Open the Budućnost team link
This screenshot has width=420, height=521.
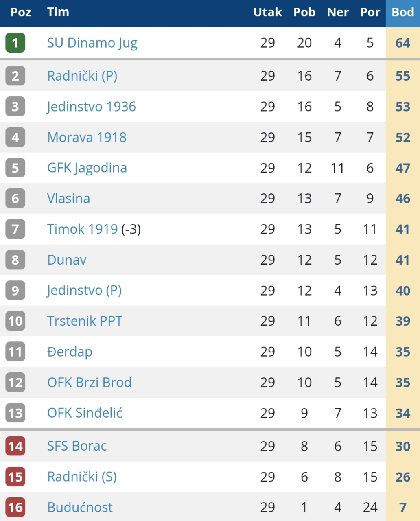80,508
